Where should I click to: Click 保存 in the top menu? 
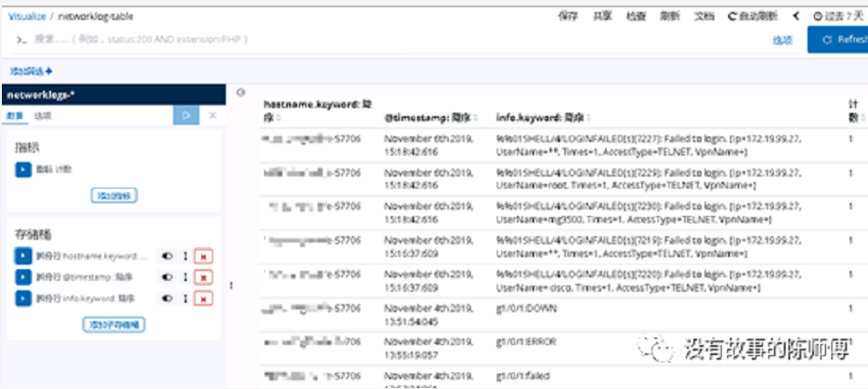(x=567, y=16)
